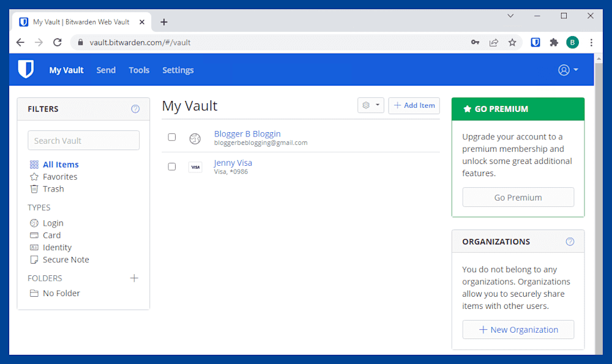Viewport: 612px width, 364px height.
Task: Click the globe icon beside Blogger B Bloggin
Action: (195, 138)
